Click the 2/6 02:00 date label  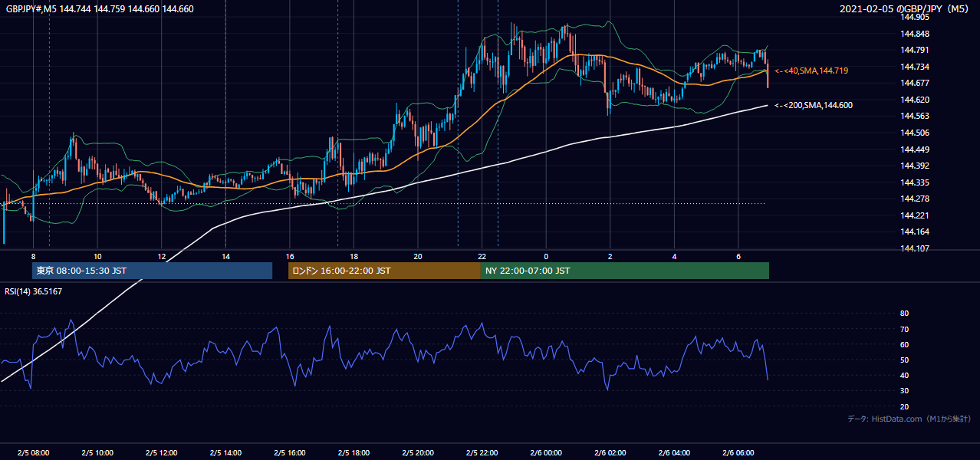tap(610, 453)
